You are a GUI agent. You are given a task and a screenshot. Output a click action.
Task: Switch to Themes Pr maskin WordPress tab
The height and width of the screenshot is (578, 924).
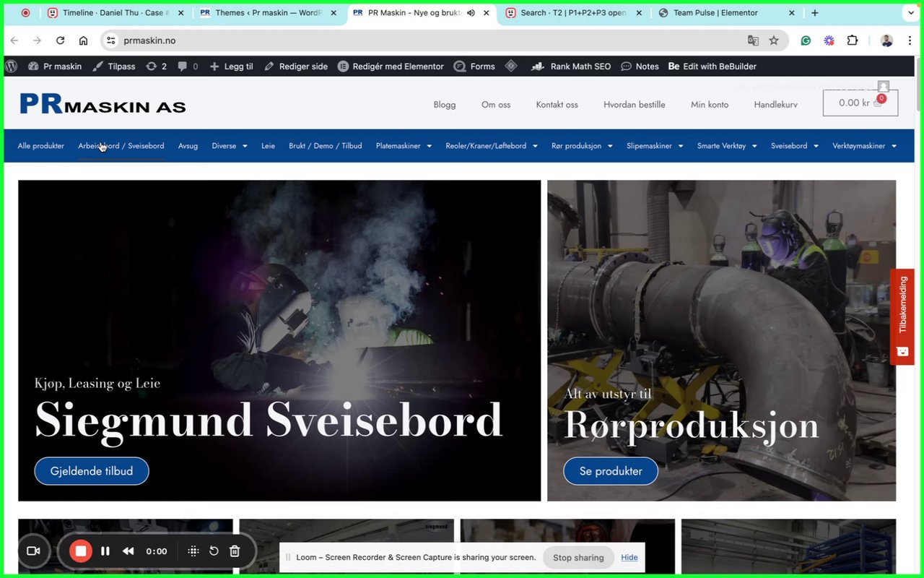tap(266, 13)
